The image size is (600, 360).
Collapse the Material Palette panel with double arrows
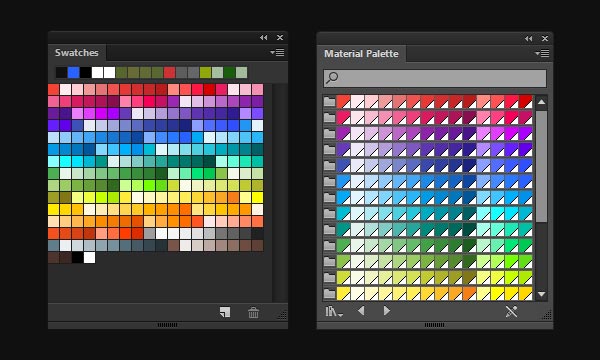tap(528, 38)
